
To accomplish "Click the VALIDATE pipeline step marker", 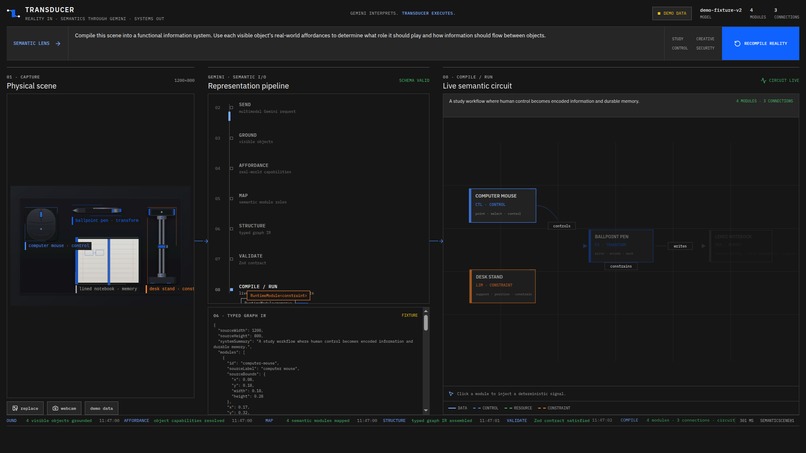I will point(231,259).
